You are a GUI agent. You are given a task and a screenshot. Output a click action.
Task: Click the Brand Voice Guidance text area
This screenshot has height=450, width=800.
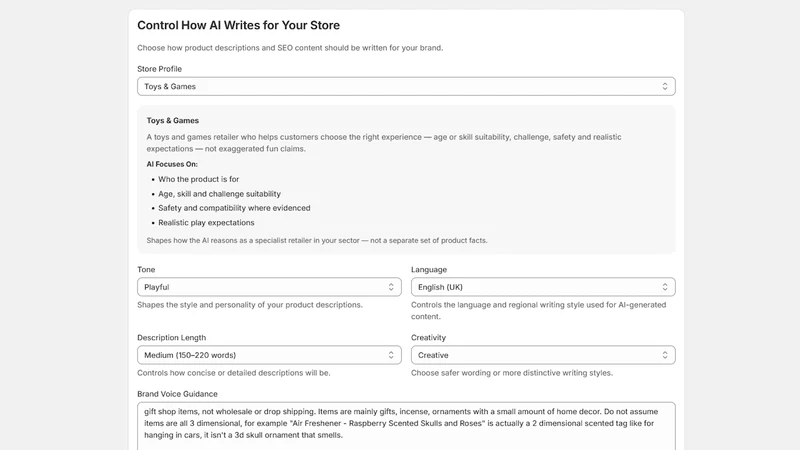coord(406,426)
